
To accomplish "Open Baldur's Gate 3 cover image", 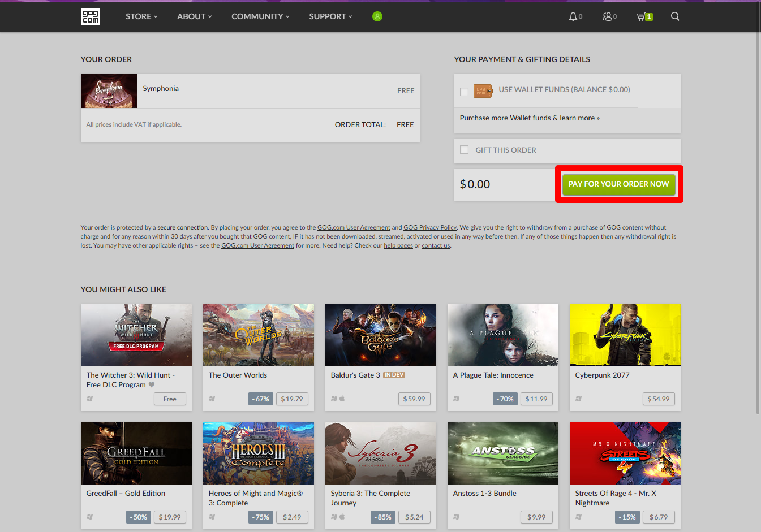I will click(x=381, y=335).
